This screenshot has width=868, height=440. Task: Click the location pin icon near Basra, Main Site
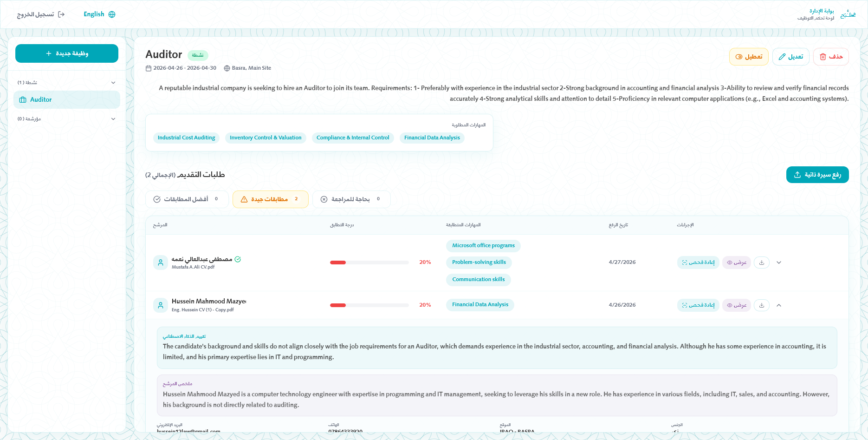click(x=227, y=68)
